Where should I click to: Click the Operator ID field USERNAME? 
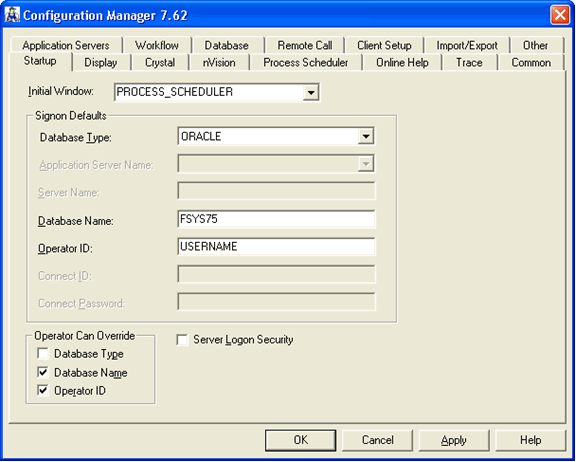(276, 247)
